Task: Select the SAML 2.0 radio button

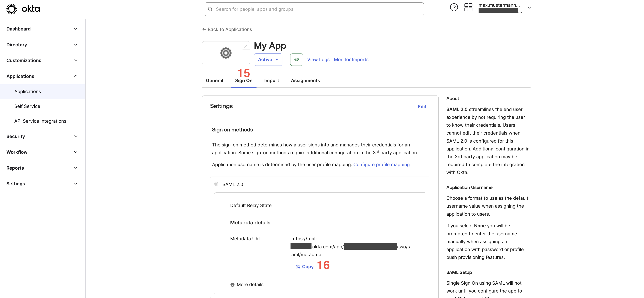Action: pyautogui.click(x=216, y=184)
